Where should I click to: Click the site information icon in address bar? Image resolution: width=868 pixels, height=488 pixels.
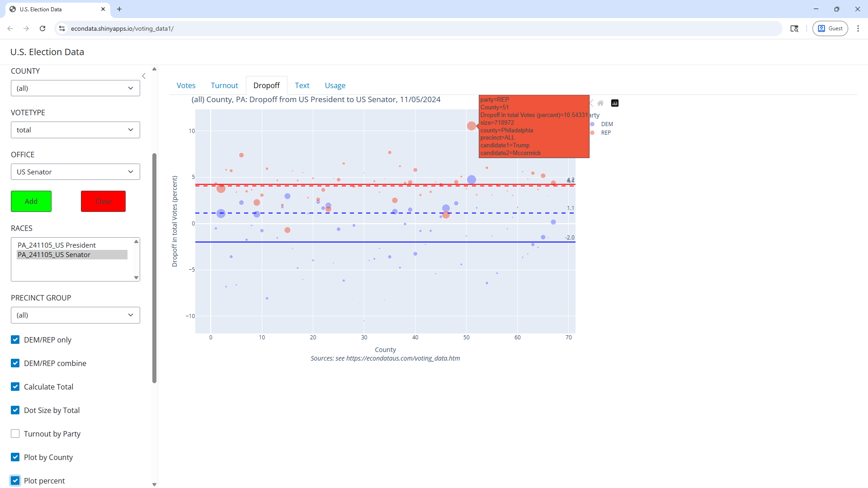click(62, 28)
